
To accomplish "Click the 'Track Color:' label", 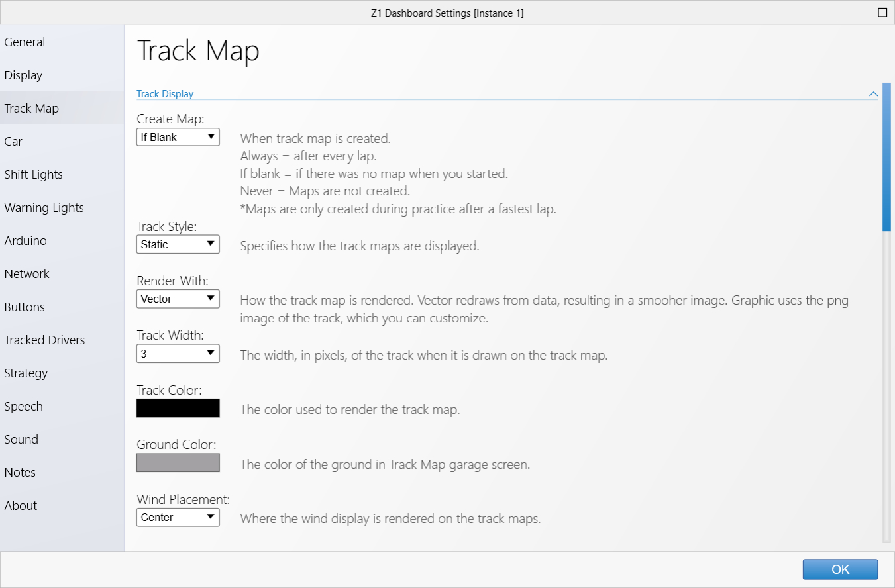I will [x=169, y=390].
